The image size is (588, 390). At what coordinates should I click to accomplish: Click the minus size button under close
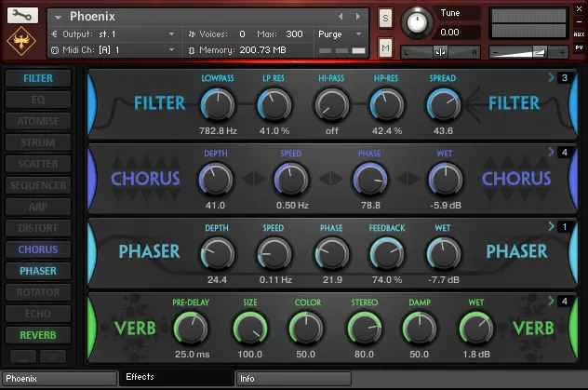[x=579, y=21]
